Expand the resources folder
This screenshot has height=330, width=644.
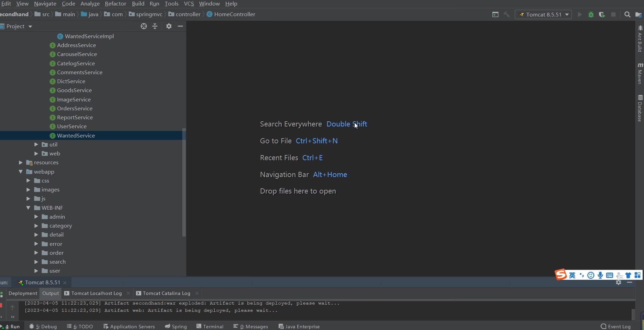click(21, 163)
